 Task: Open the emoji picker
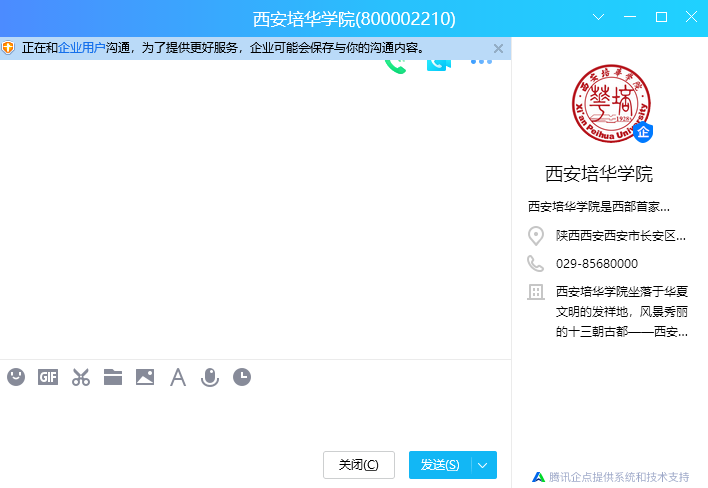coord(16,377)
